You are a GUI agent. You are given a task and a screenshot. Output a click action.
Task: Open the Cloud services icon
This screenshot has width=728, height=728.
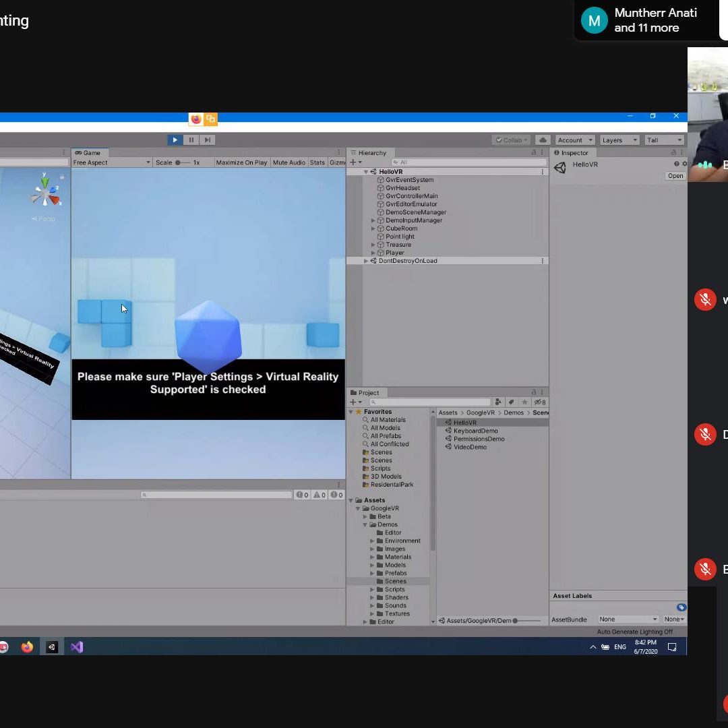(542, 140)
